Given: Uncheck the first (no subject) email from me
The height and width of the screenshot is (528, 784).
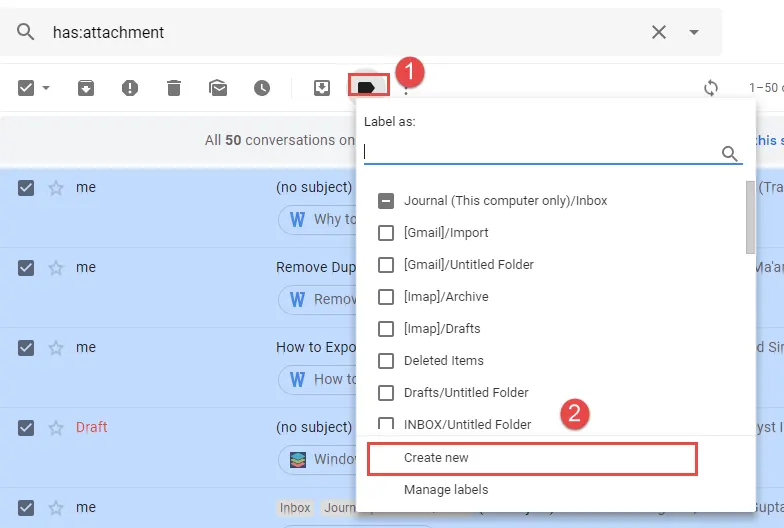Looking at the screenshot, I should point(26,188).
